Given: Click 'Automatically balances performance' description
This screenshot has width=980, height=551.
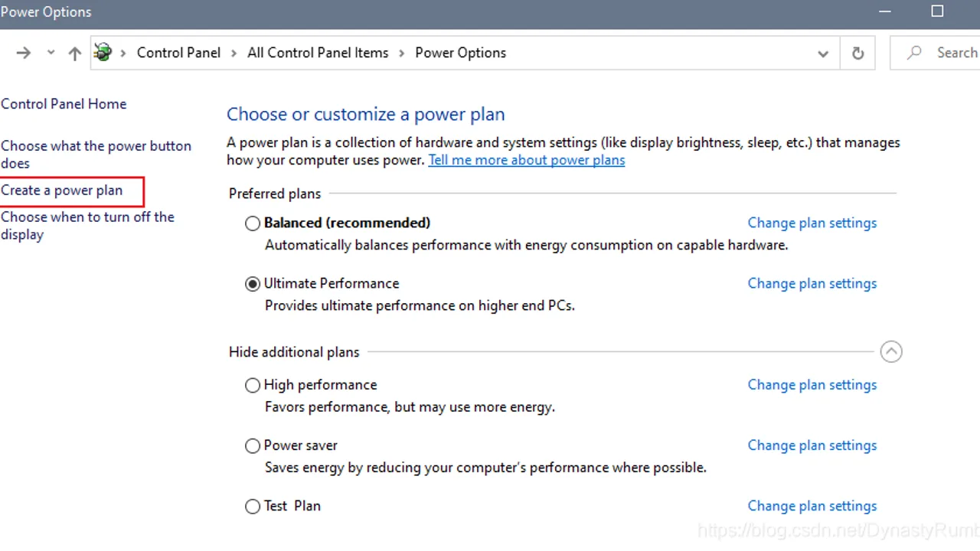Looking at the screenshot, I should tap(526, 245).
